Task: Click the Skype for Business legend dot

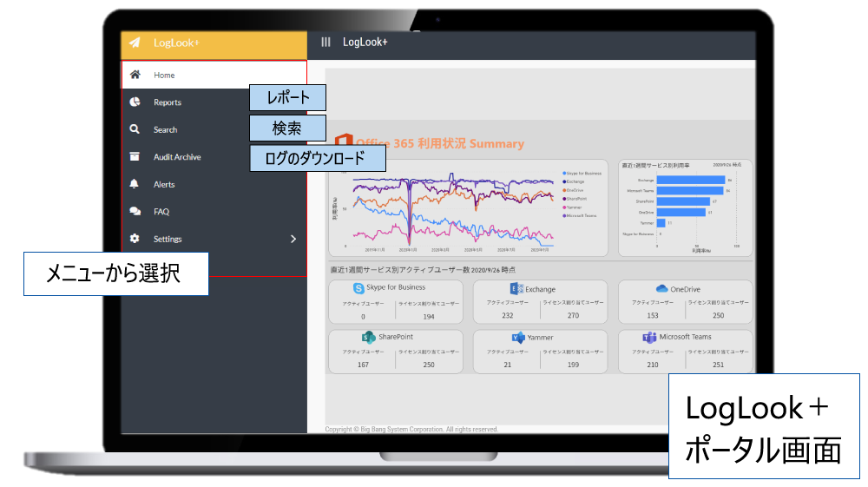Action: click(564, 173)
